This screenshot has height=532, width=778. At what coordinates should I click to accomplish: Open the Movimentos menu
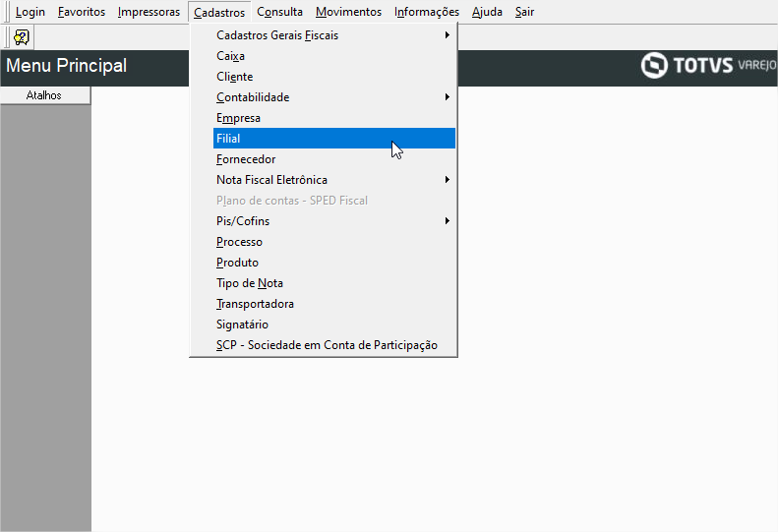click(348, 12)
